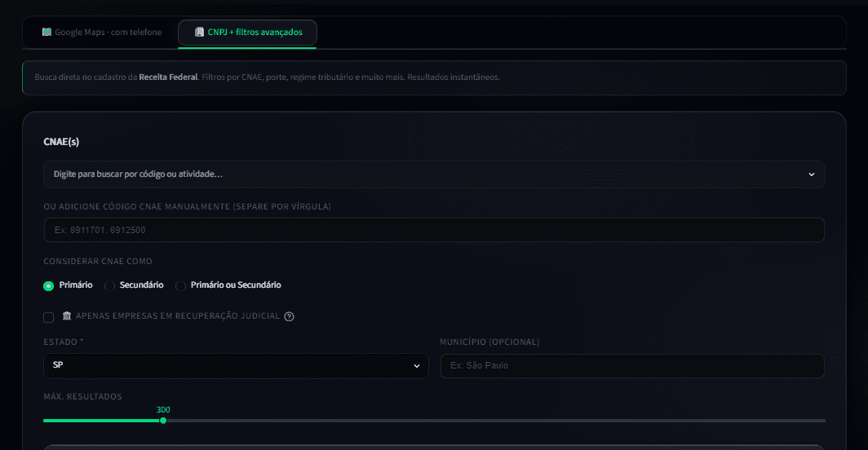868x450 pixels.
Task: Focus the manual CNAE code input field
Action: 434,230
